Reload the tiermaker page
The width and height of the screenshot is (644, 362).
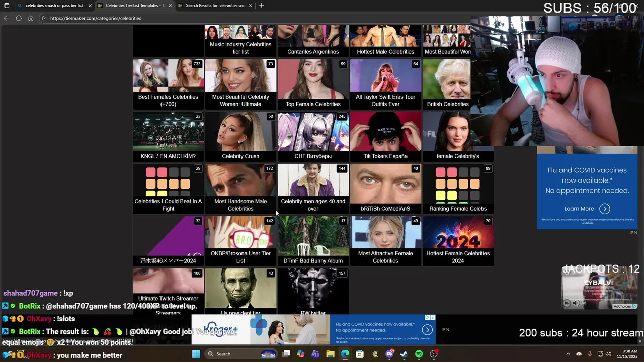coord(19,18)
